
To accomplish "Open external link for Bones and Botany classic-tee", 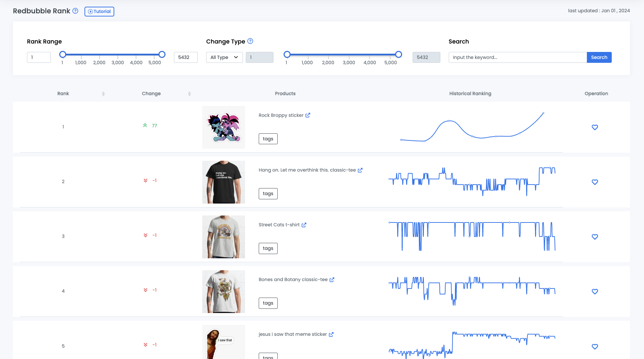I will coord(332,280).
